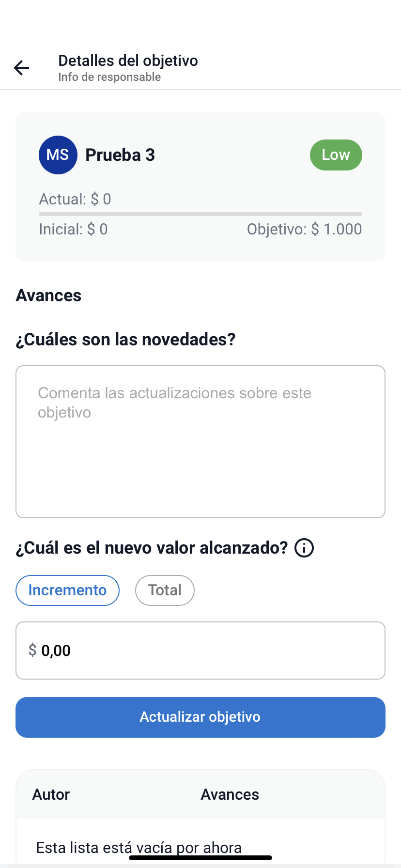Viewport: 401px width, 868px height.
Task: Tap the Objetivo: $ 1.000 value
Action: pyautogui.click(x=304, y=229)
